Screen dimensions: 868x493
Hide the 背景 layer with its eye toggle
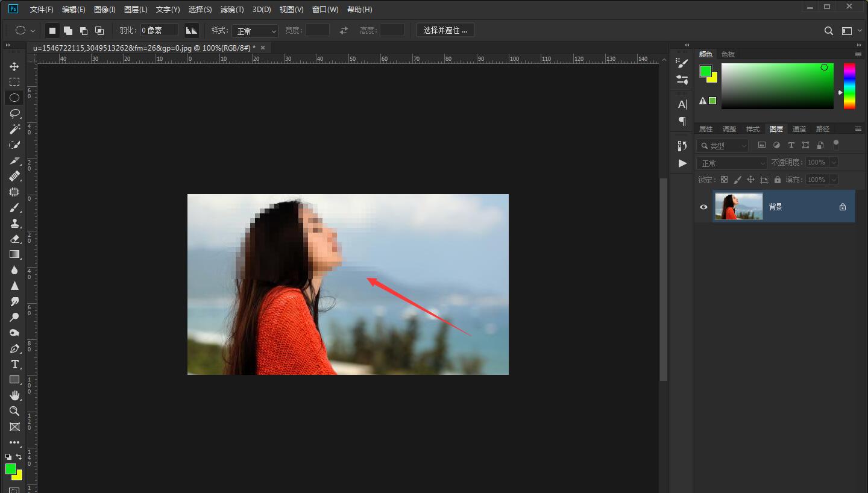click(703, 207)
